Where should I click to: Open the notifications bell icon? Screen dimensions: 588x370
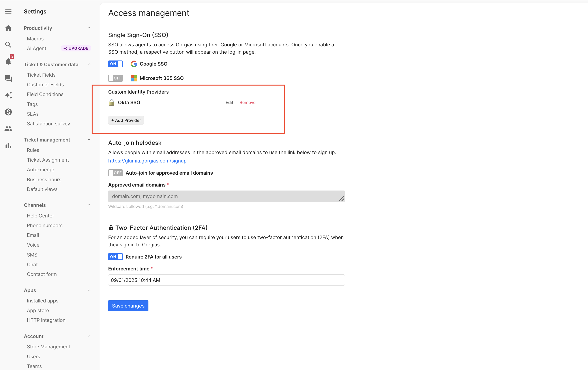click(x=8, y=62)
